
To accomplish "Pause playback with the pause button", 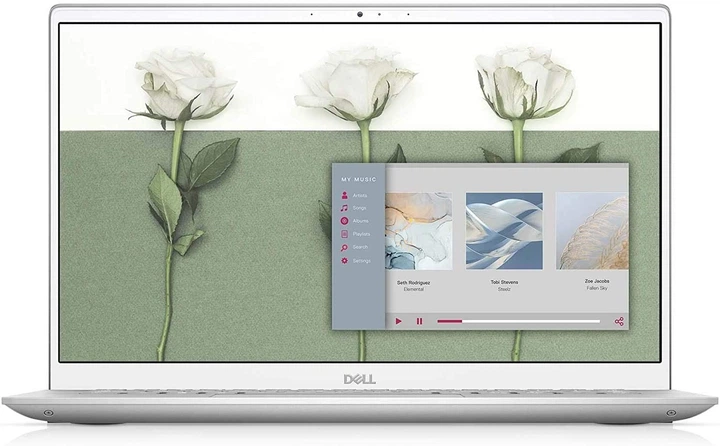I will (419, 321).
